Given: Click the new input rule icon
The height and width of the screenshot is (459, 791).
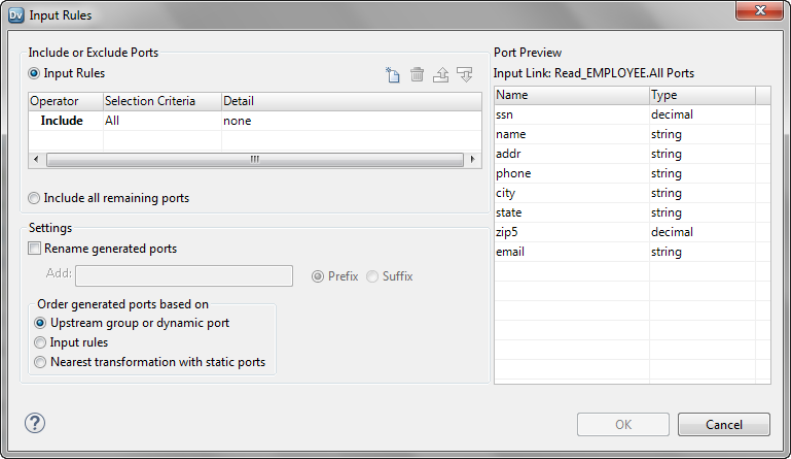Looking at the screenshot, I should [x=394, y=75].
